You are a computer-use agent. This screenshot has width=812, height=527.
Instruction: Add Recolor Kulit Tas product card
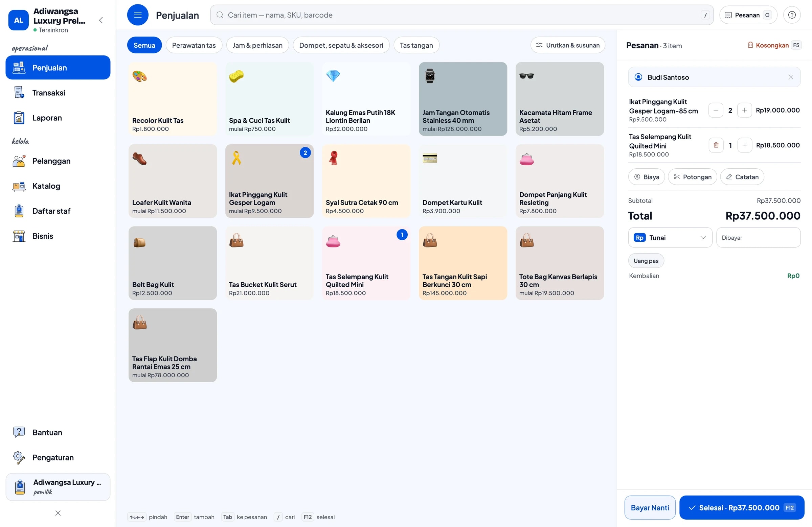(x=173, y=99)
